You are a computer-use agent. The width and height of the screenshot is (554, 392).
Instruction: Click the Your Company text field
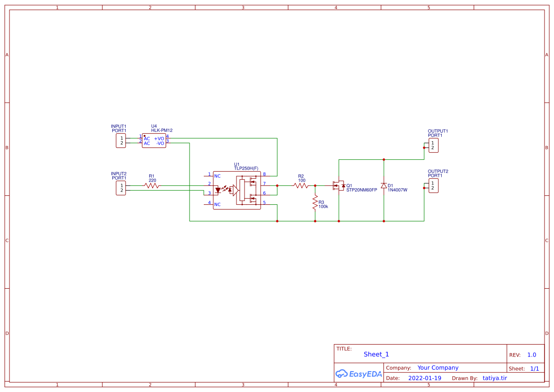click(x=437, y=367)
